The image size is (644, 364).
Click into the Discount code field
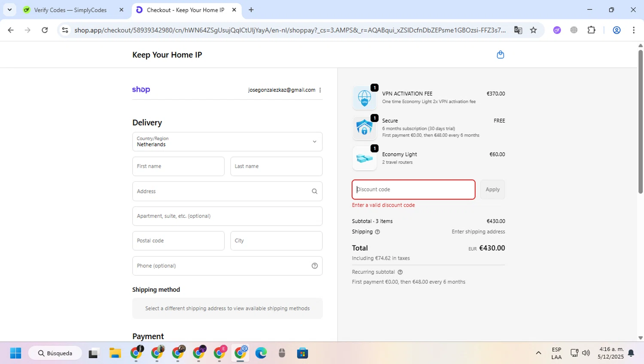pyautogui.click(x=413, y=190)
